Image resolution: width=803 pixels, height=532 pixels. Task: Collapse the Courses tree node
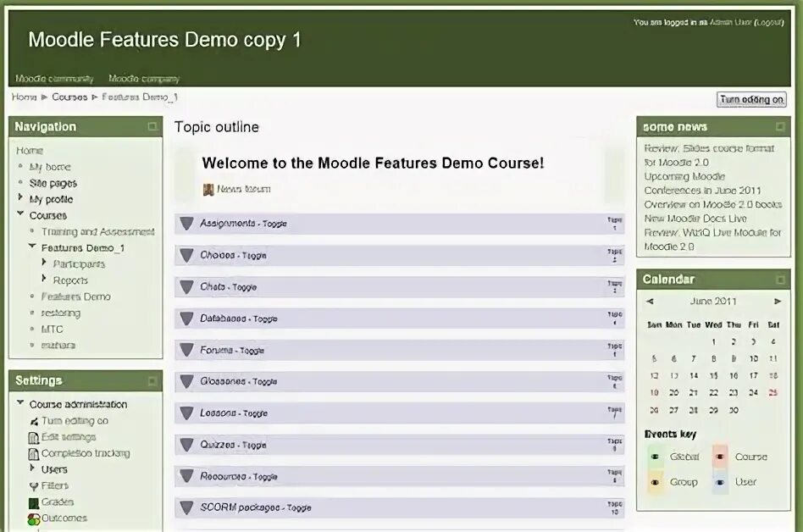pos(20,213)
